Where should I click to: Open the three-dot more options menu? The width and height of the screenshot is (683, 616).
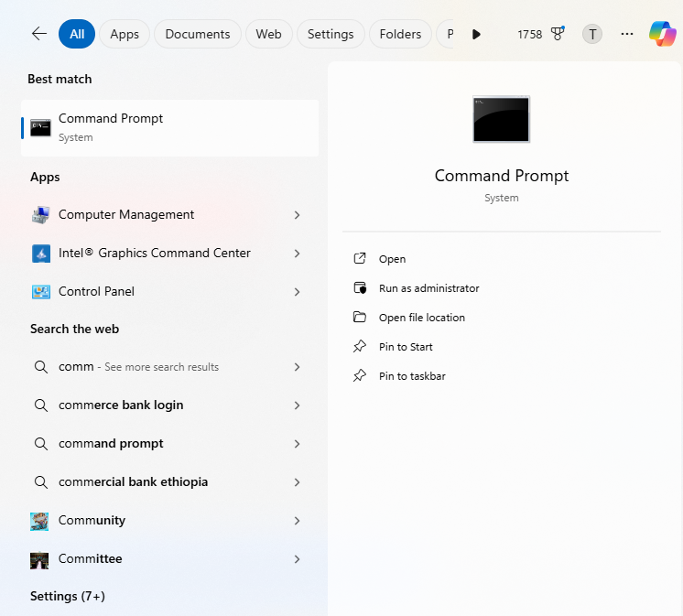coord(627,34)
